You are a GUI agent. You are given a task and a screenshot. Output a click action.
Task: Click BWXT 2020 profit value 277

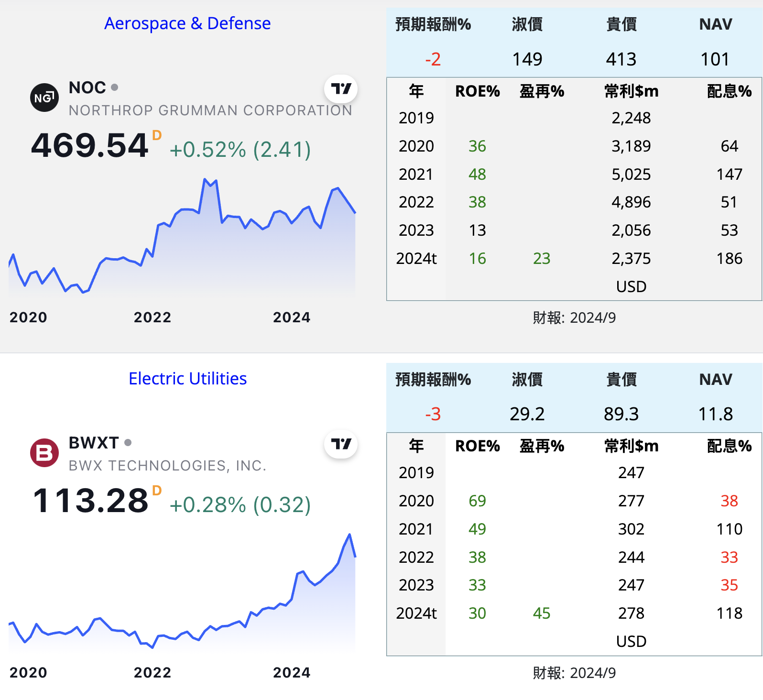[x=632, y=501]
